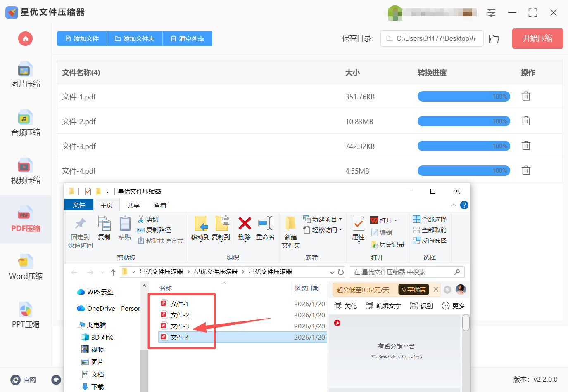This screenshot has width=568, height=392.
Task: Click the preview pane vertical scrollbar
Action: pos(466,323)
